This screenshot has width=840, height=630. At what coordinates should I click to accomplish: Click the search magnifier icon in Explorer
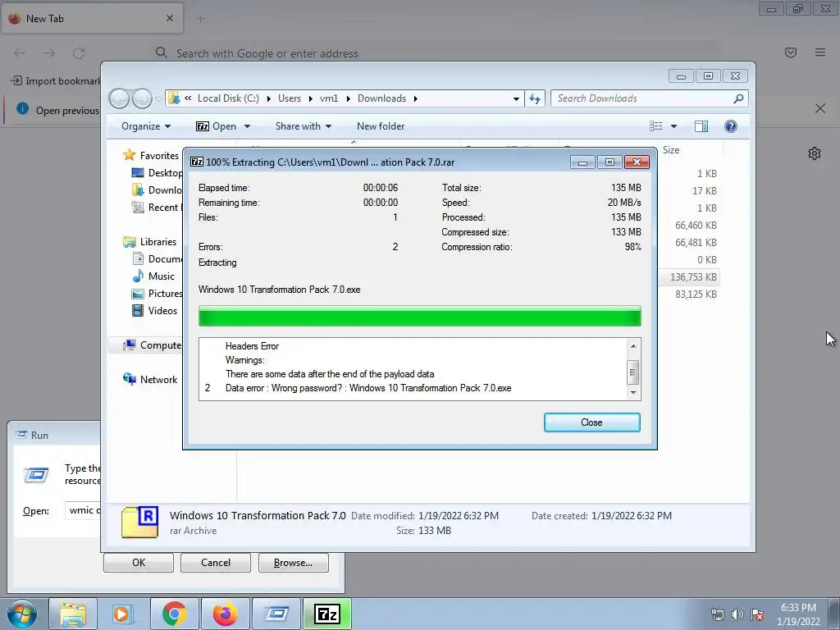pos(738,98)
